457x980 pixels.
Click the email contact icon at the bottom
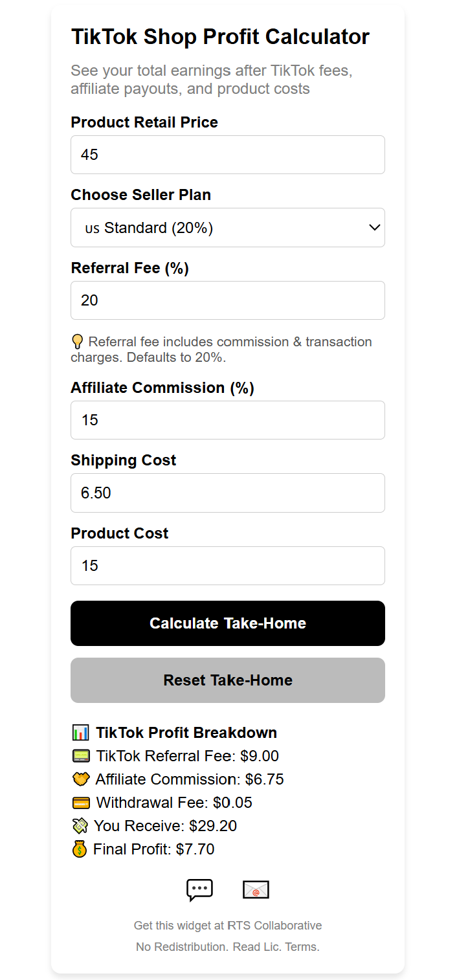[x=256, y=889]
